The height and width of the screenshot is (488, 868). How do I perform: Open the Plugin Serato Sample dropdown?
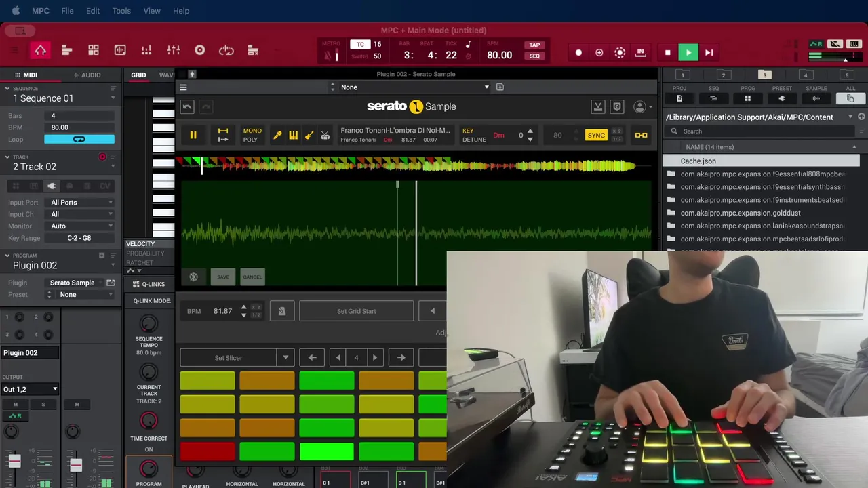(x=74, y=283)
